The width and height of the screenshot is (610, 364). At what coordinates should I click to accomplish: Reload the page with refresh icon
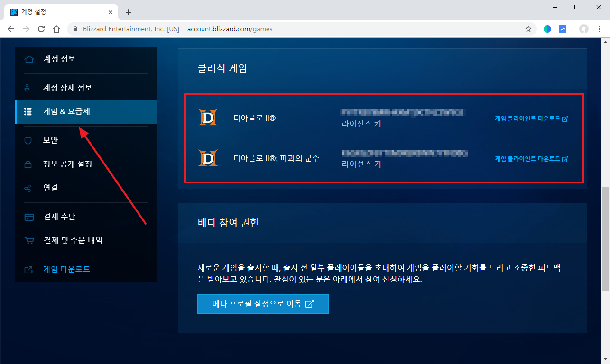coord(41,29)
